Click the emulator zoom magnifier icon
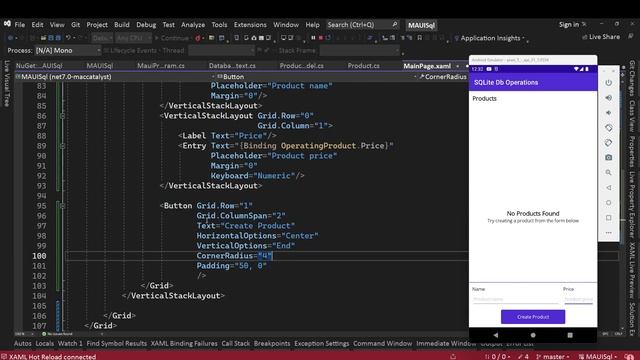 point(609,173)
